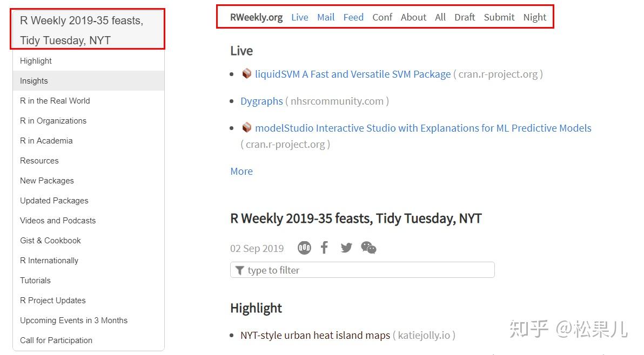The width and height of the screenshot is (644, 355).
Task: Open NYT-style urban heat island maps link
Action: coord(315,335)
